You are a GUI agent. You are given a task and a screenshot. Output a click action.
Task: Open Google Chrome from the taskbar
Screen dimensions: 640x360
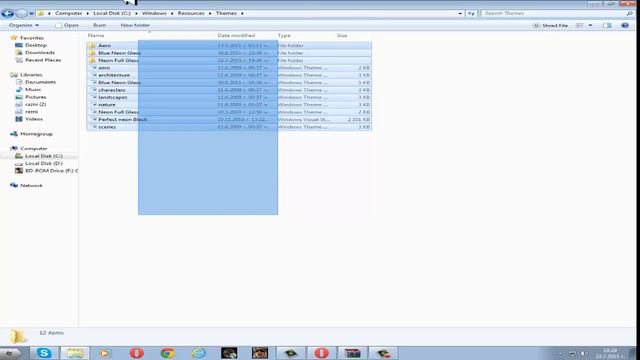coord(167,353)
